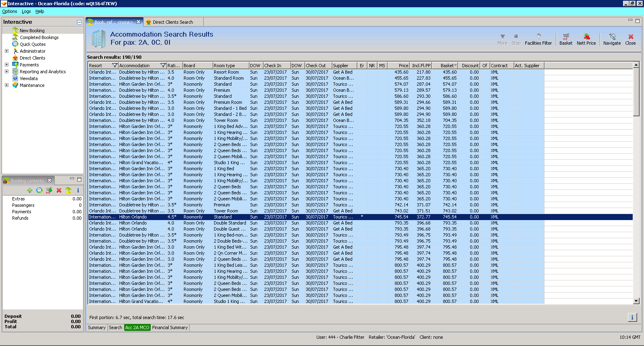Minimize the Booking contents panel
644x346 pixels.
point(72,179)
